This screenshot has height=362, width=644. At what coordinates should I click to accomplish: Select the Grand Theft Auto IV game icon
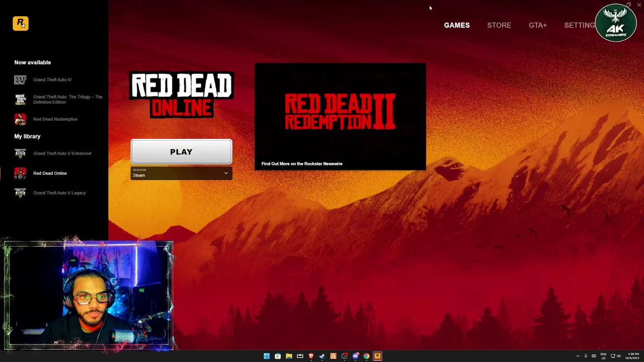(20, 79)
